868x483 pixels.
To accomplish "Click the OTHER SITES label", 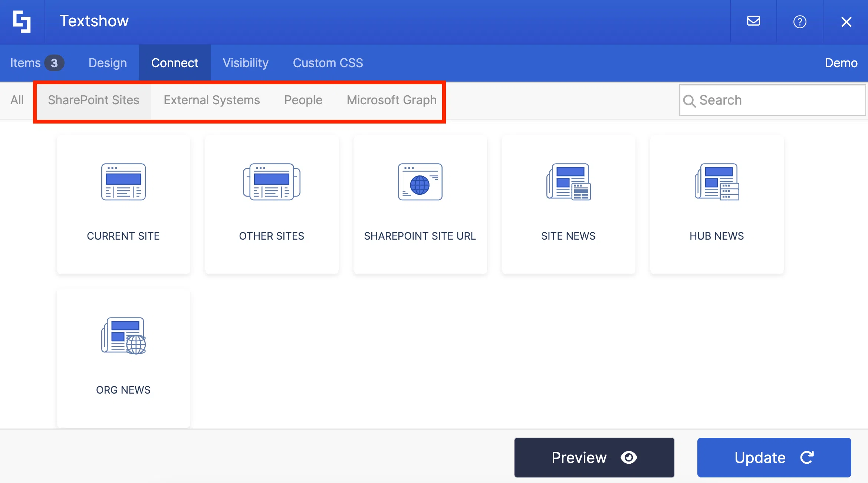I will coord(272,236).
